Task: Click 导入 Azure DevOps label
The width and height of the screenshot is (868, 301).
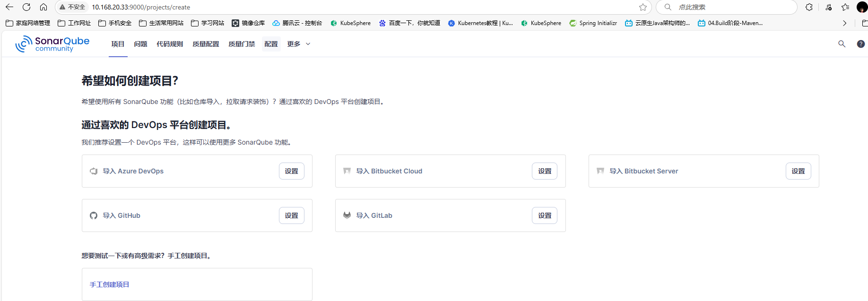Action: [x=133, y=171]
